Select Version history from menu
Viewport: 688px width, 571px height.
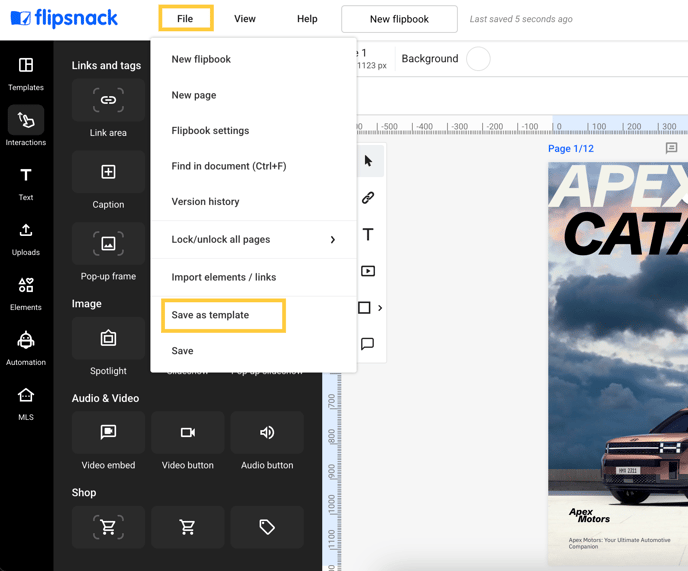[205, 202]
